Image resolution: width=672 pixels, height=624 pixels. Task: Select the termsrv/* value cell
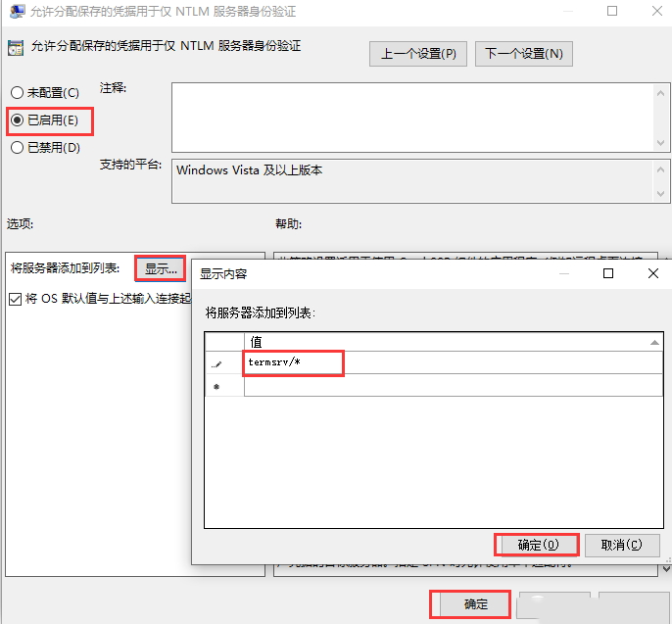(453, 362)
